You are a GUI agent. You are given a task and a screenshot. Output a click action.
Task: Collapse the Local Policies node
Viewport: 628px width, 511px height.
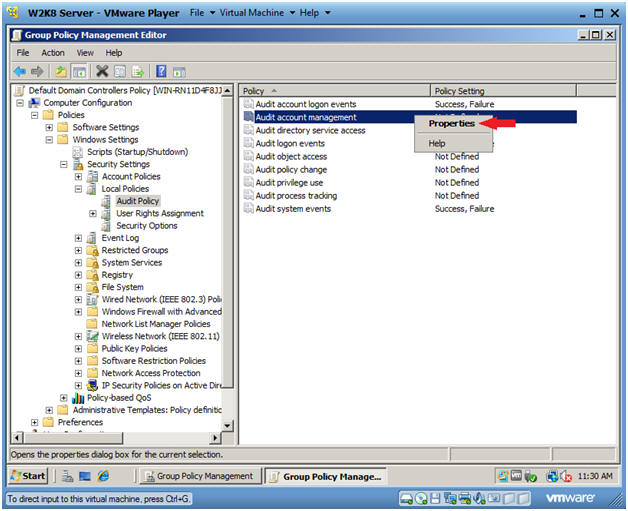click(x=78, y=189)
